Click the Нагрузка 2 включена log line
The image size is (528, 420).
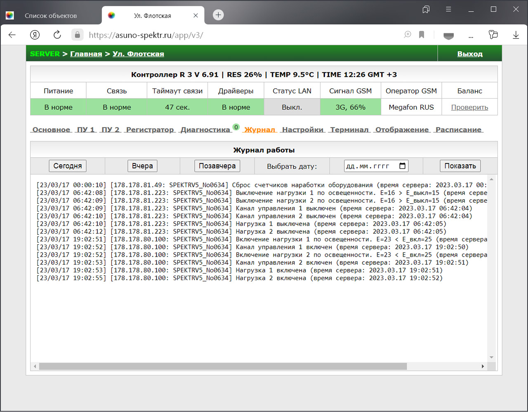pyautogui.click(x=240, y=278)
